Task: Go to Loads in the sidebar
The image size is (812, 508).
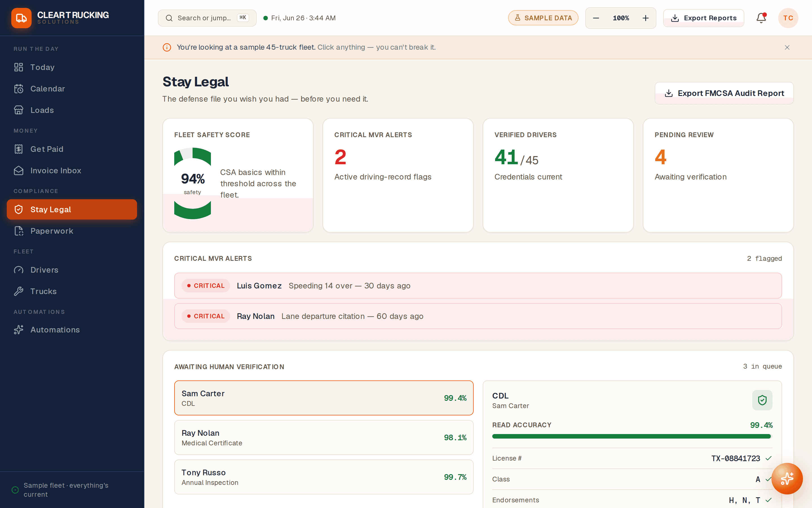Action: tap(72, 110)
